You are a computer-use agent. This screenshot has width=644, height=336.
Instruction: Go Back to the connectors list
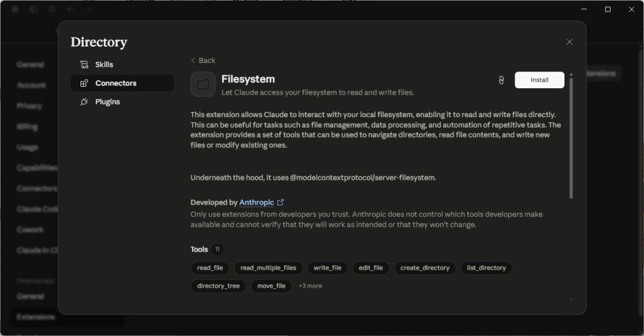coord(203,61)
